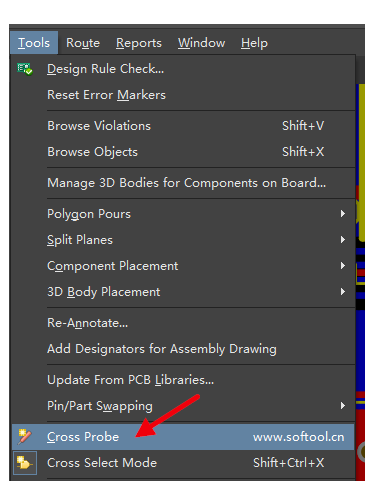Open the Route menu
The height and width of the screenshot is (481, 366).
(83, 43)
